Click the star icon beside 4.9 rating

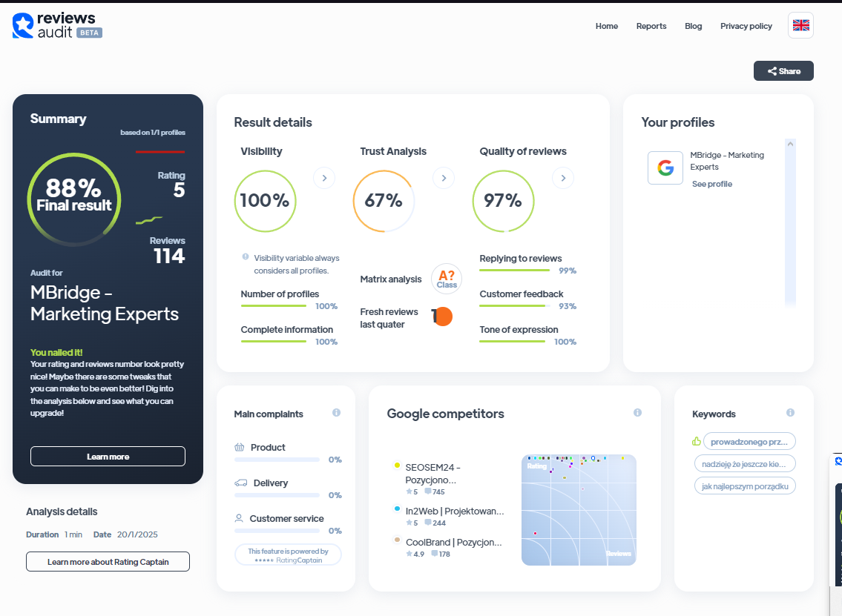point(410,554)
